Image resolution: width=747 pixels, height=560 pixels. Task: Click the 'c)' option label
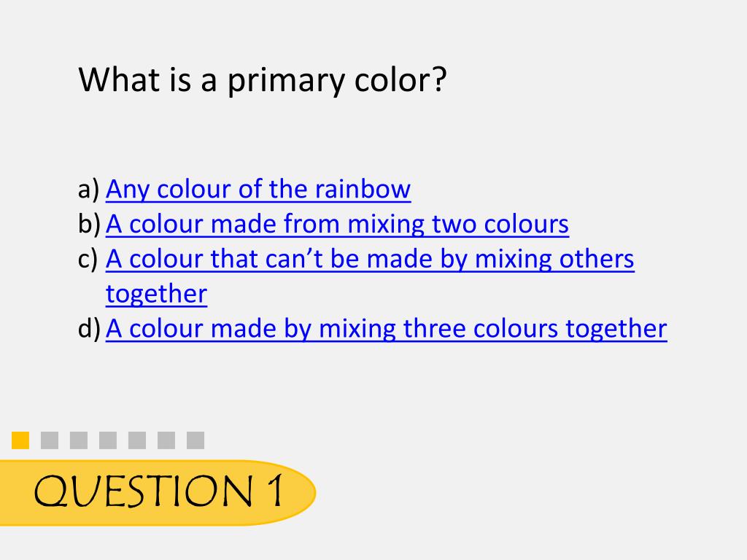pos(88,259)
